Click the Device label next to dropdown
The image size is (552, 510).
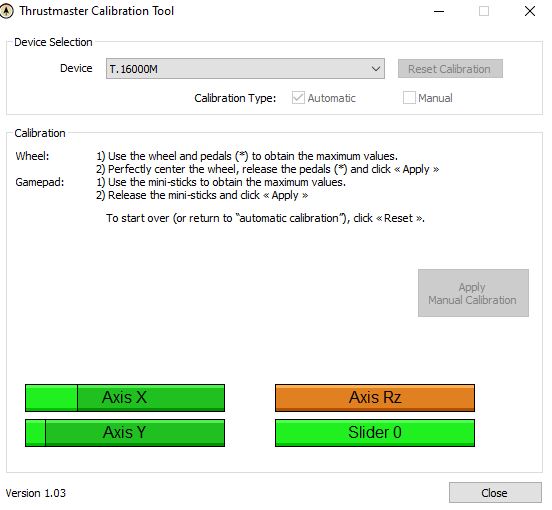[x=76, y=68]
